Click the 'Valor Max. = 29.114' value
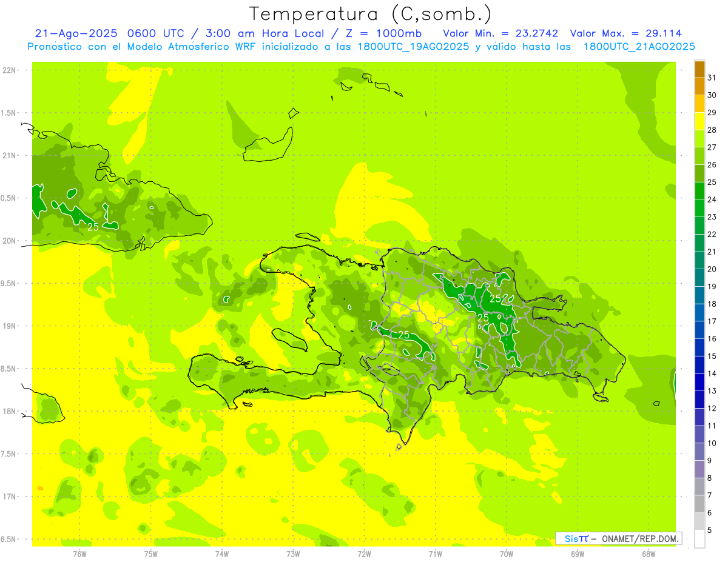 pyautogui.click(x=625, y=33)
